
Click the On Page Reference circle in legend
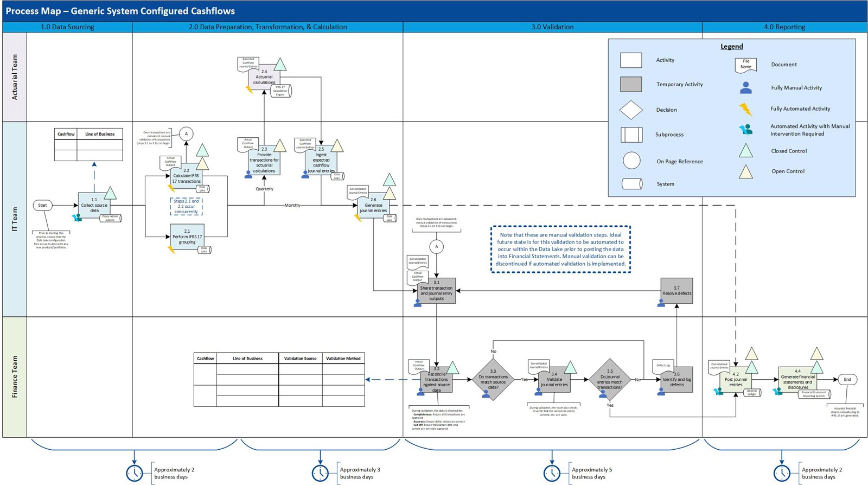tap(631, 161)
